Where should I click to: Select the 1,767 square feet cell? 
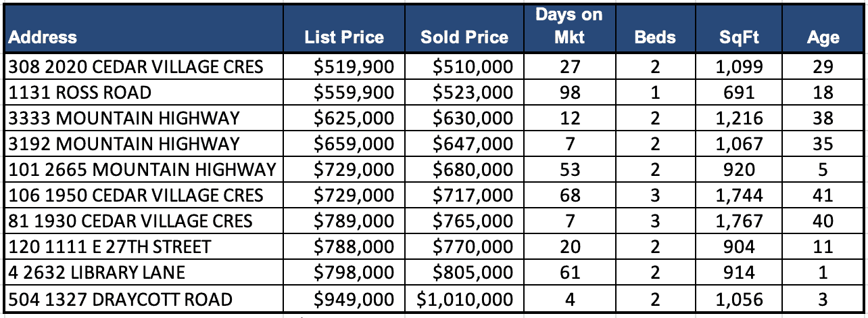pyautogui.click(x=741, y=221)
